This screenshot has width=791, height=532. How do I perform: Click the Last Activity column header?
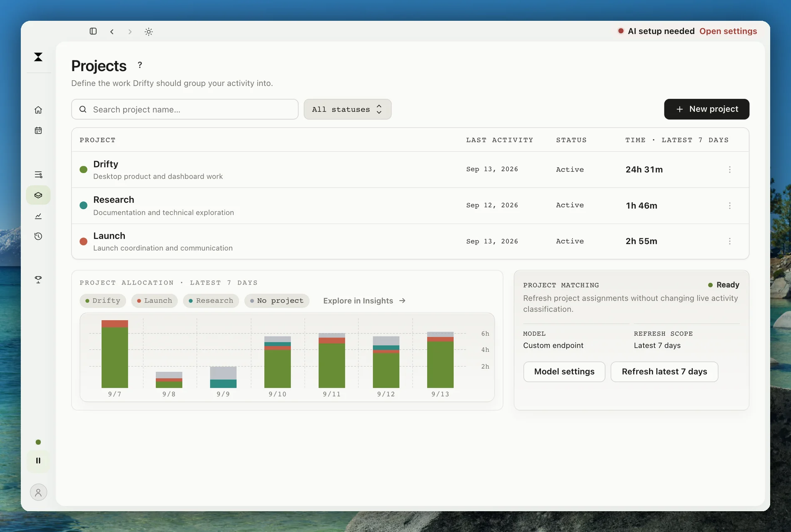tap(500, 140)
